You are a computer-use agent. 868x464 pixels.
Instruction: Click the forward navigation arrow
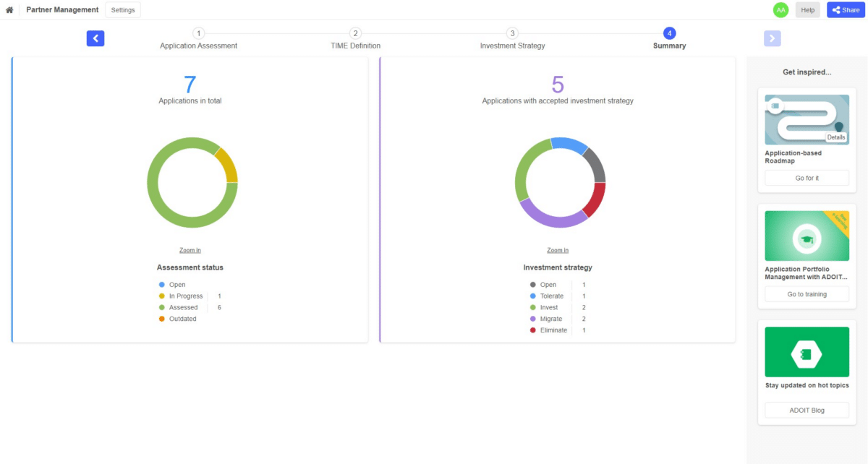(772, 38)
